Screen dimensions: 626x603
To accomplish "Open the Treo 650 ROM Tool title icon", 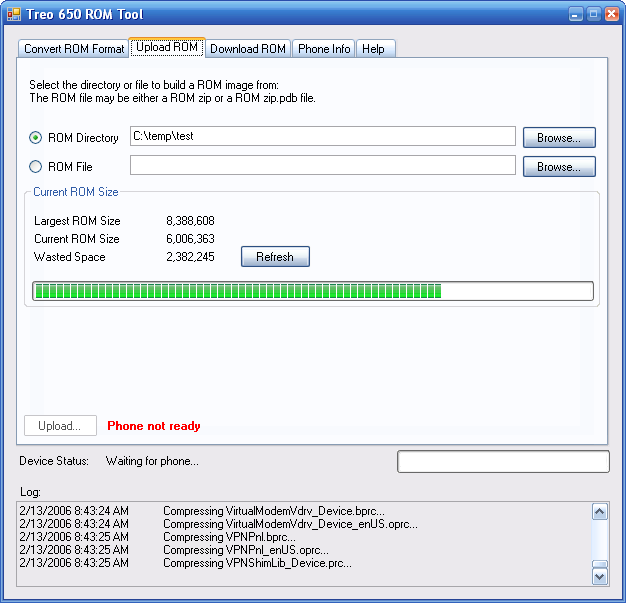I will [14, 14].
